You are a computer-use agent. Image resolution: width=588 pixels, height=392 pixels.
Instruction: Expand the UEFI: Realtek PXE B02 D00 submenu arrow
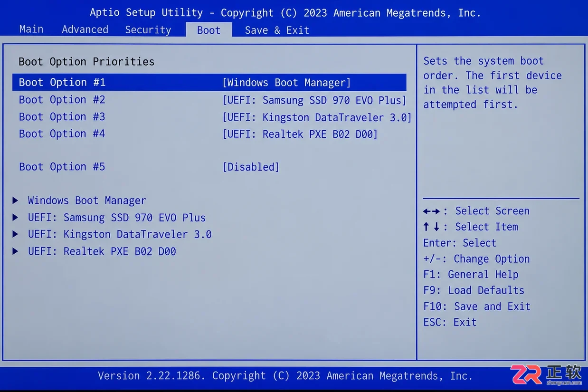coord(16,251)
